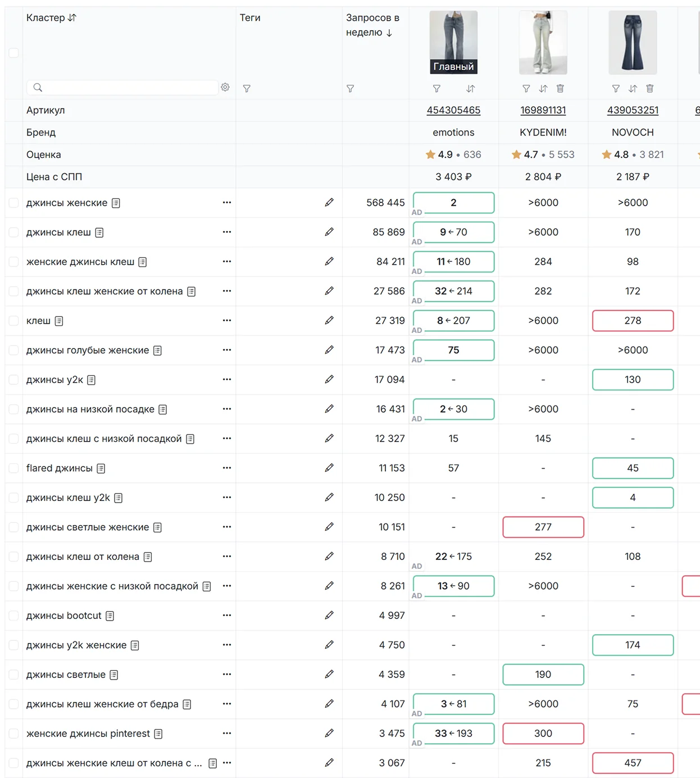This screenshot has width=700, height=778.
Task: Sort by the emotions product column
Action: (471, 89)
